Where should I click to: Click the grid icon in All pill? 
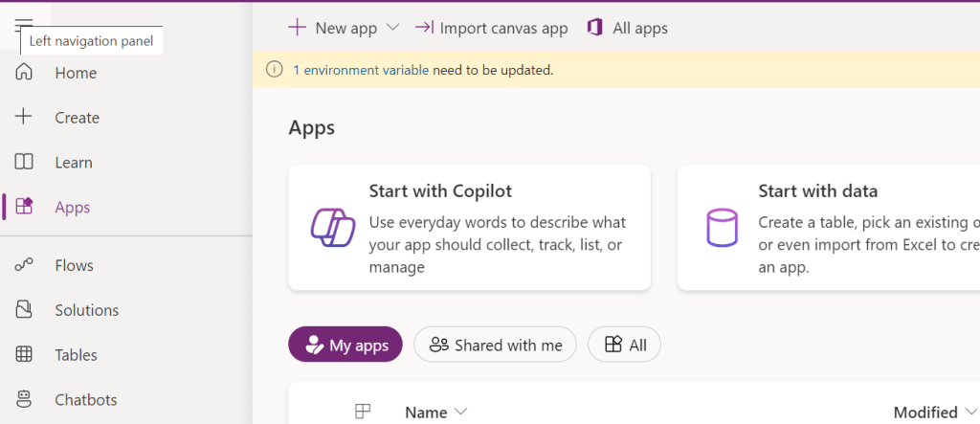point(613,344)
